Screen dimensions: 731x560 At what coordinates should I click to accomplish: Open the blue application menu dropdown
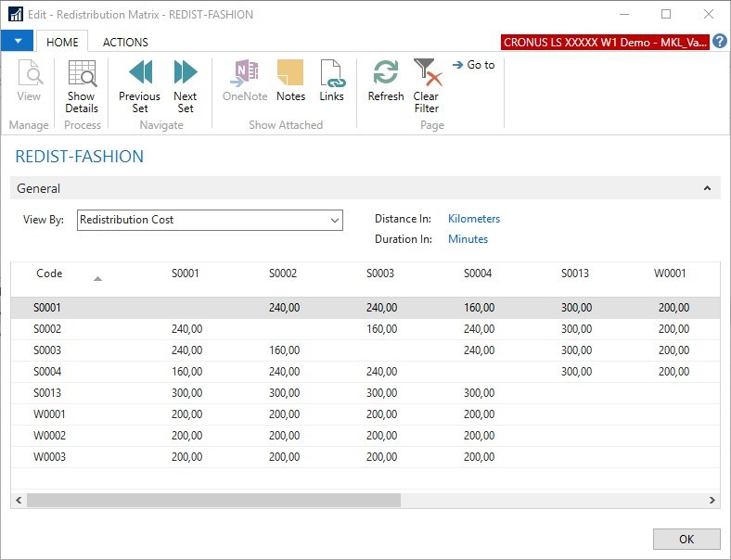tap(18, 41)
